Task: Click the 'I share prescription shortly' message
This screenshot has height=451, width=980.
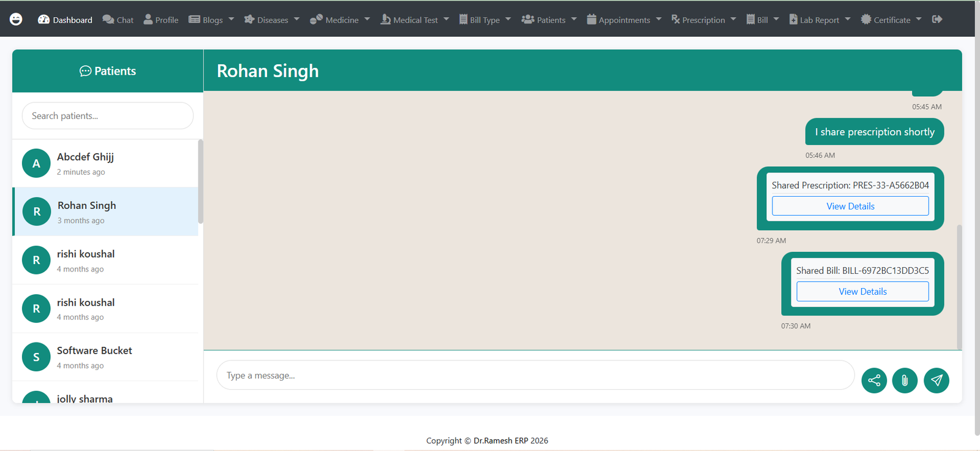Action: coord(875,132)
